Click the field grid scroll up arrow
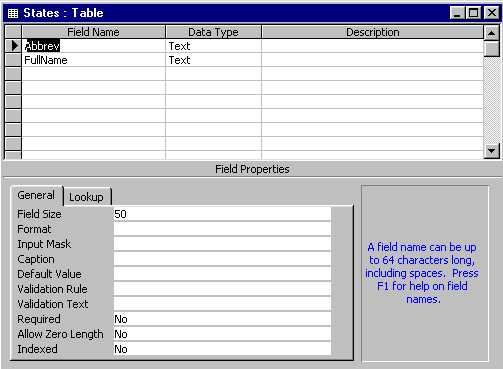Viewport: 503px width, 369px height. click(x=492, y=33)
